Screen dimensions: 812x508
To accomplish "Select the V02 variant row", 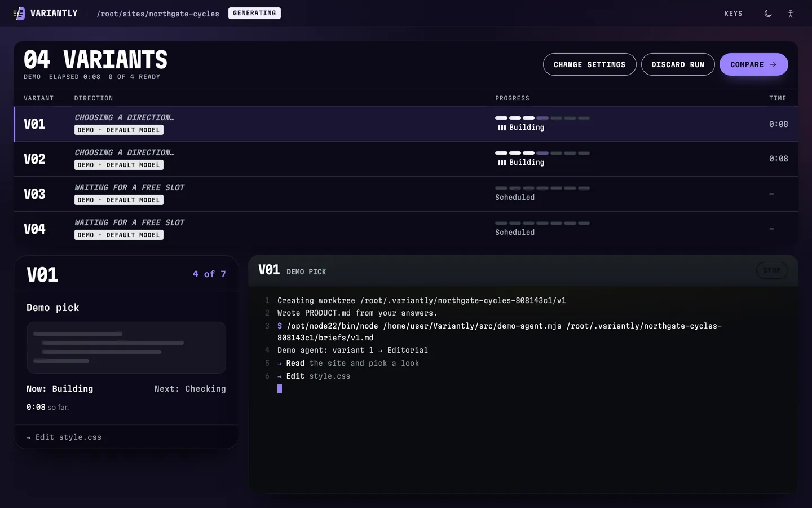I will pos(406,159).
